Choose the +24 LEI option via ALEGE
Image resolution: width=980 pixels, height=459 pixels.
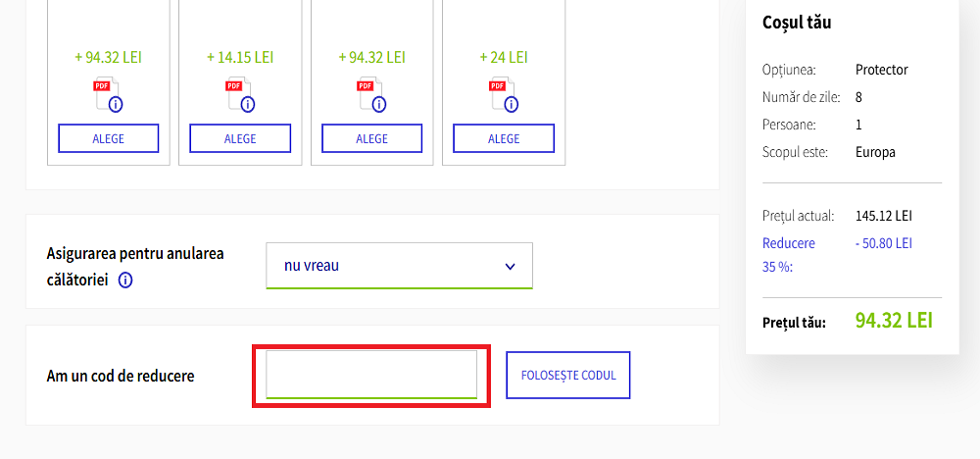[x=504, y=138]
